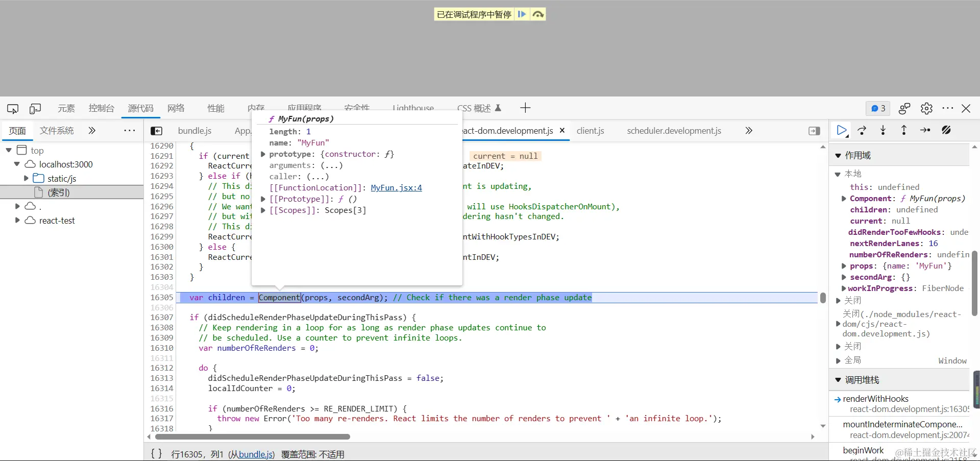Click the code vertical scrollbar thumb

[x=823, y=298]
